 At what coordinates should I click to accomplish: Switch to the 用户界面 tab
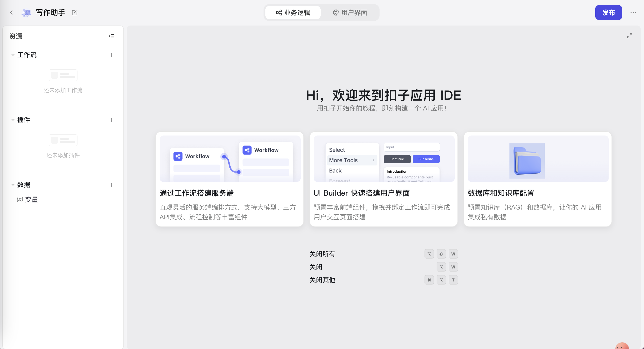[350, 13]
